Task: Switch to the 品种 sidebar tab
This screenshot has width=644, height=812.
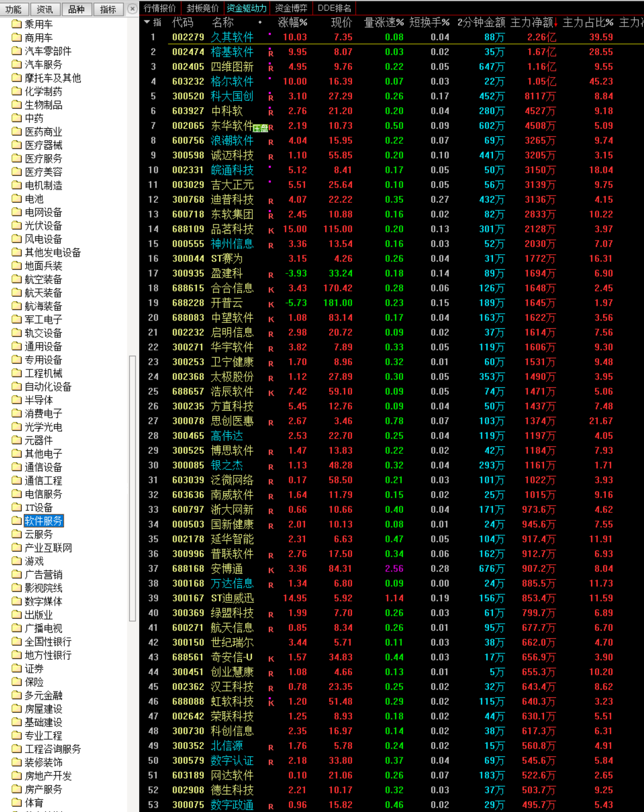Action: (77, 9)
